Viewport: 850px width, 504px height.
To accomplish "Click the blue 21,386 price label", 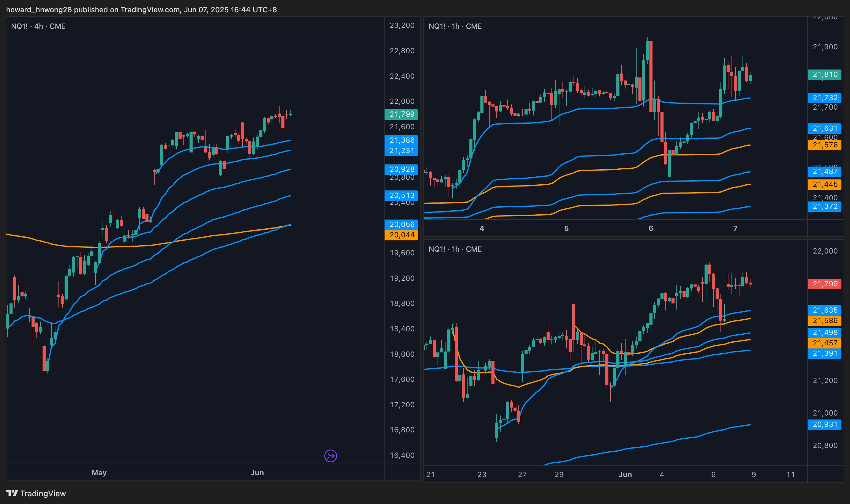I will click(401, 140).
